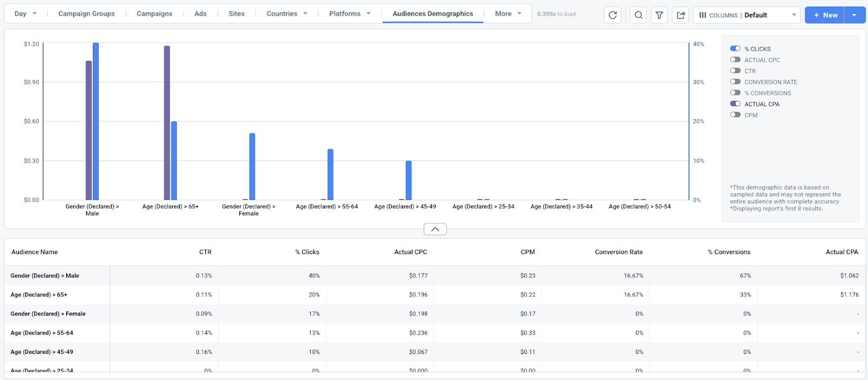
Task: Click the refresh report icon
Action: pos(612,15)
